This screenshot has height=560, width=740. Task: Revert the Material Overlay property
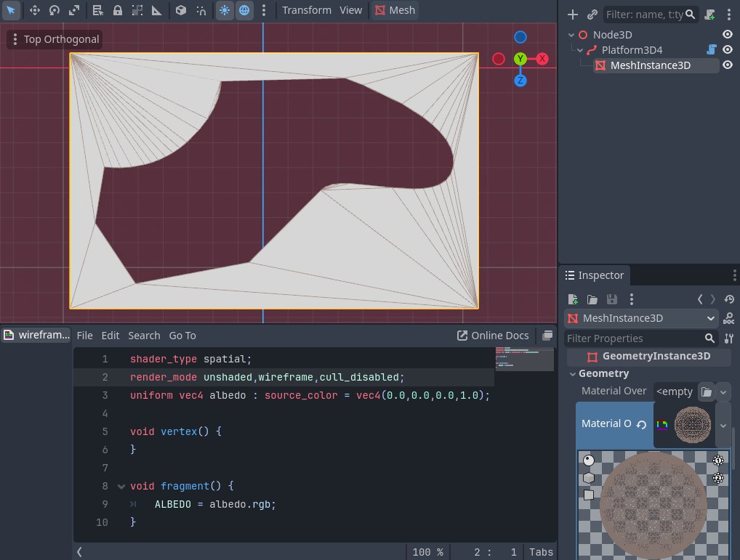pos(641,424)
